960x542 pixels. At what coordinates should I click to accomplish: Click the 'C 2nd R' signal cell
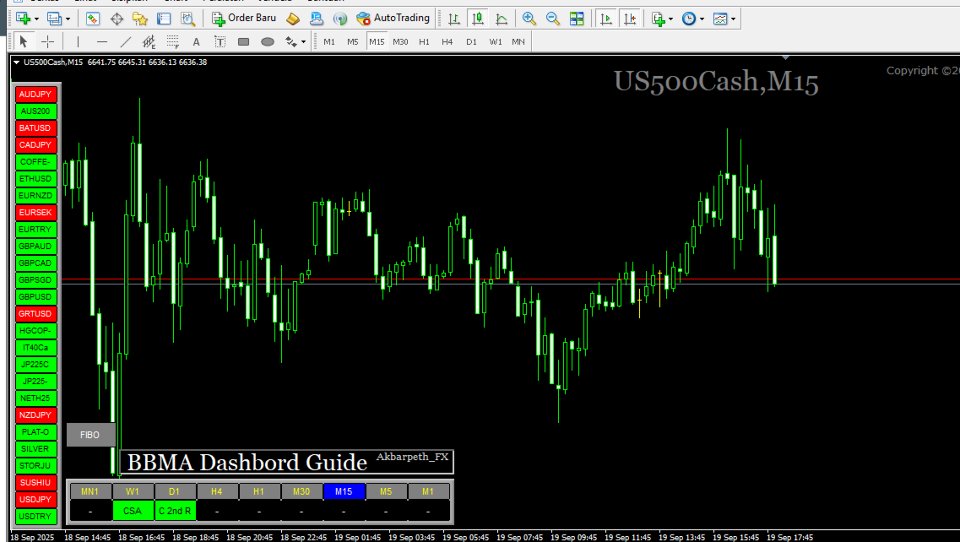[174, 511]
